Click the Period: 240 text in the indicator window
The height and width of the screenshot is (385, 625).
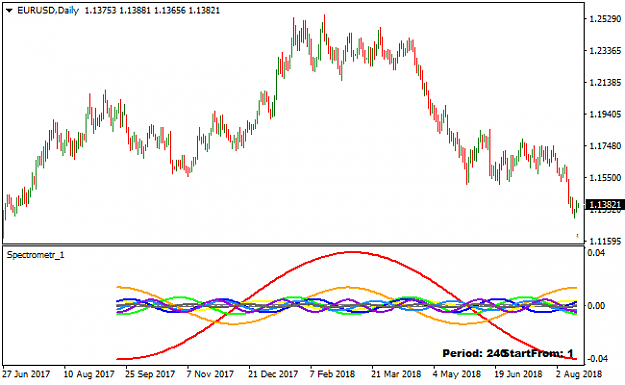473,354
